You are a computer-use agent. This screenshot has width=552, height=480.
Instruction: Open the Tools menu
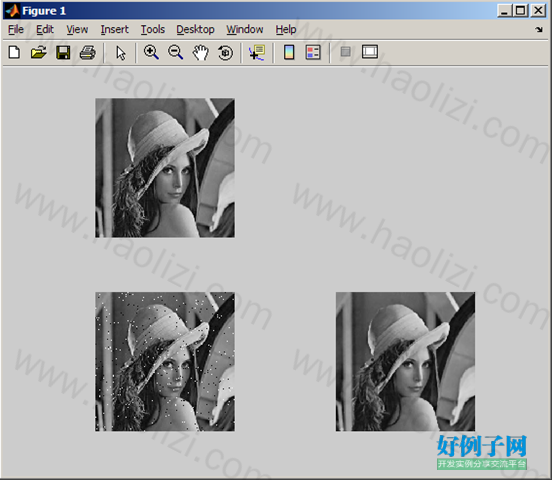pyautogui.click(x=153, y=30)
